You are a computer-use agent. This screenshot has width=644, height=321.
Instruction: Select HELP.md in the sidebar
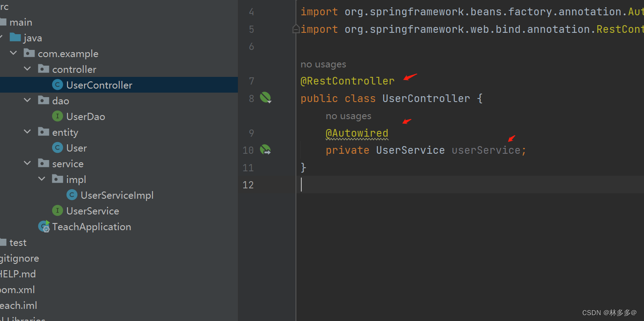[18, 274]
